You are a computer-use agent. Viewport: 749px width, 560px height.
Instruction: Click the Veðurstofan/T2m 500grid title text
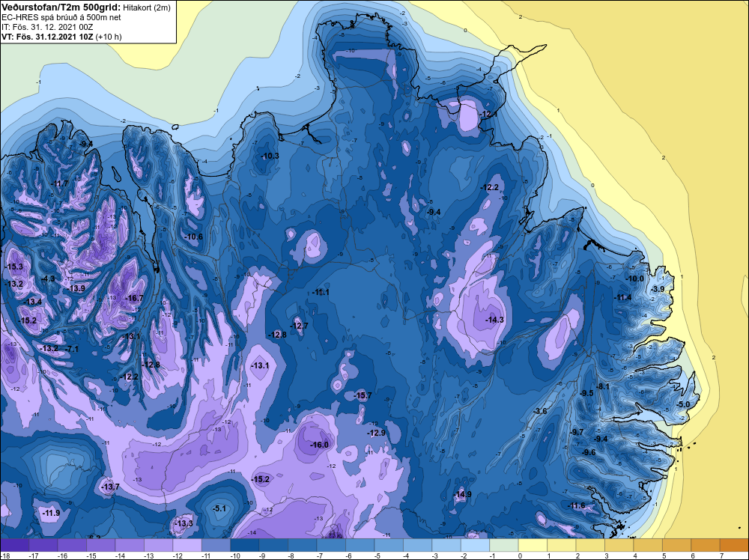tap(61, 7)
